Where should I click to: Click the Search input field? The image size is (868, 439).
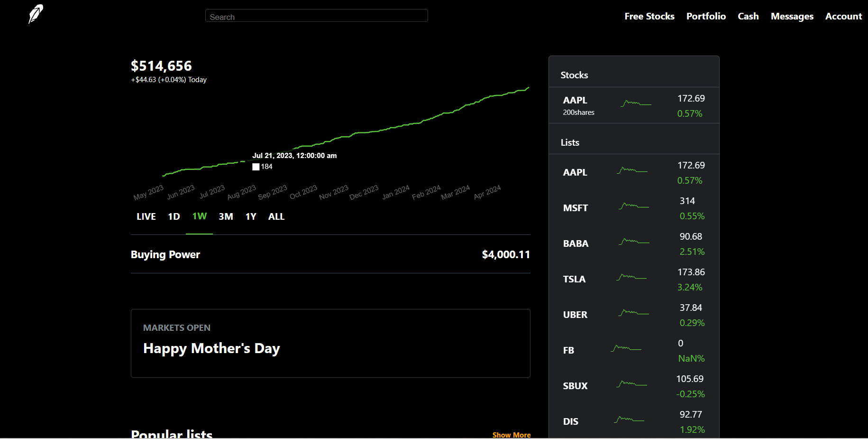tap(316, 15)
